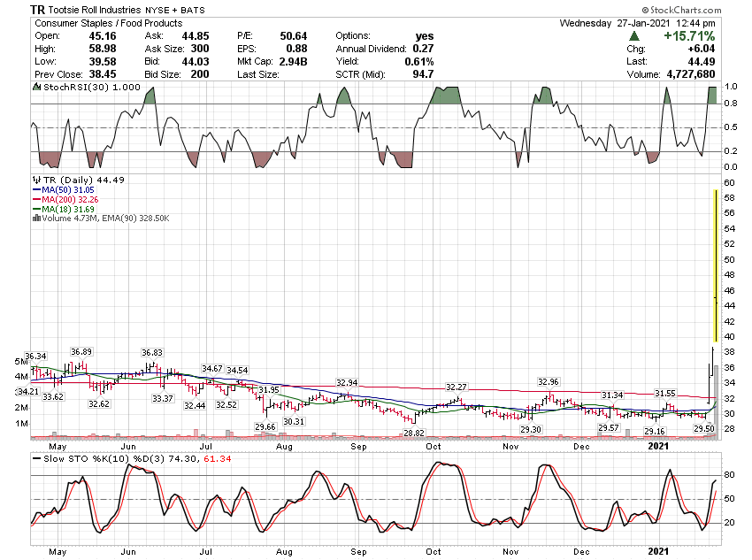Click the green MA(18) legend line marker
This screenshot has width=752, height=560.
pyautogui.click(x=36, y=209)
